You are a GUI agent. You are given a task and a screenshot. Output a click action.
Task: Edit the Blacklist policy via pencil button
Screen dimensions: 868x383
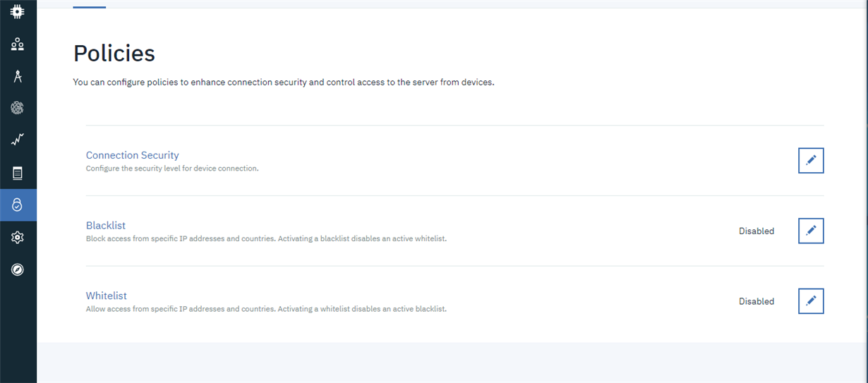(811, 231)
